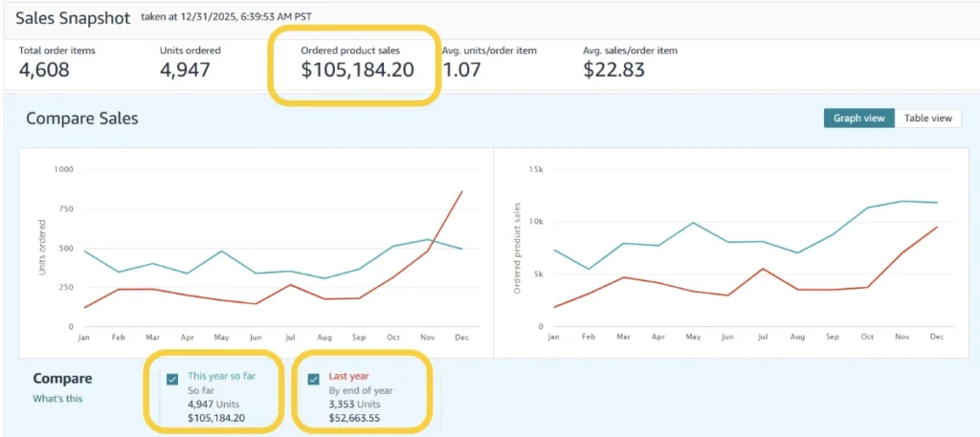This screenshot has width=980, height=437.
Task: Open the What's this link
Action: coord(57,399)
